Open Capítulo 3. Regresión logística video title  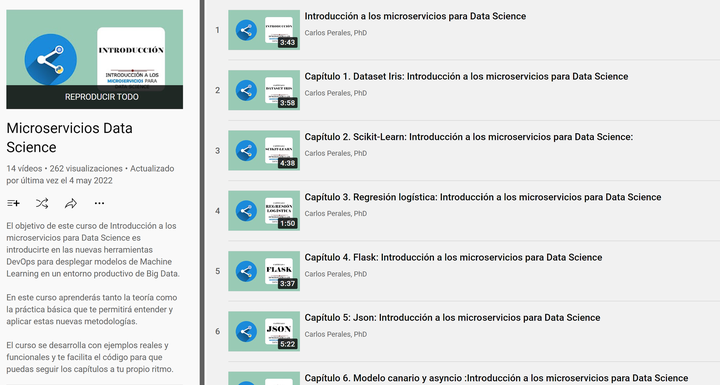[483, 197]
